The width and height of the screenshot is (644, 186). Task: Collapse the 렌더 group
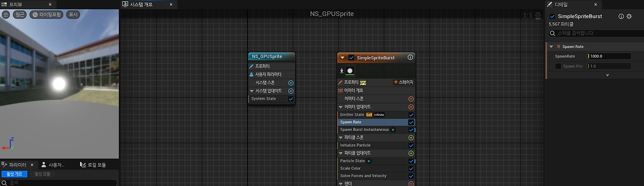(x=341, y=183)
